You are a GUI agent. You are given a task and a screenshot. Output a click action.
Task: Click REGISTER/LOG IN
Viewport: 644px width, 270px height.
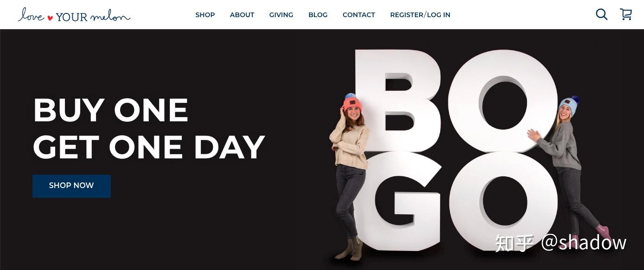pos(420,15)
